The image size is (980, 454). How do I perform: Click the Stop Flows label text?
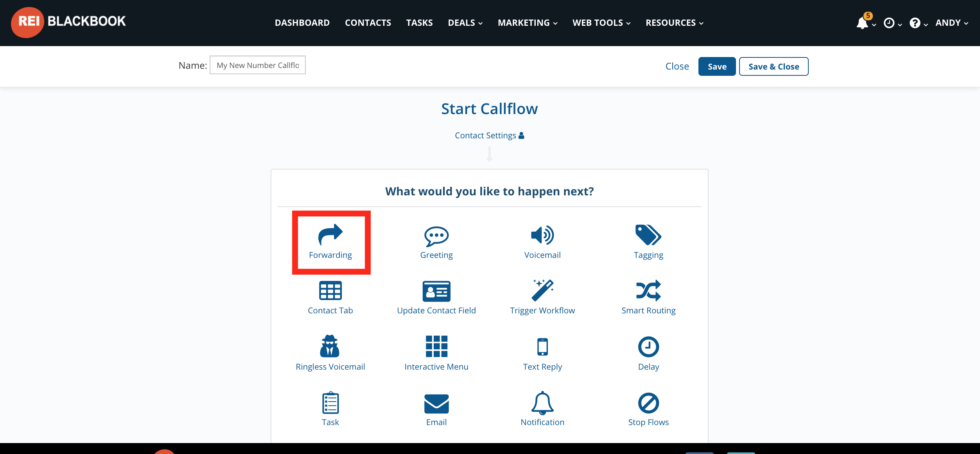click(648, 422)
